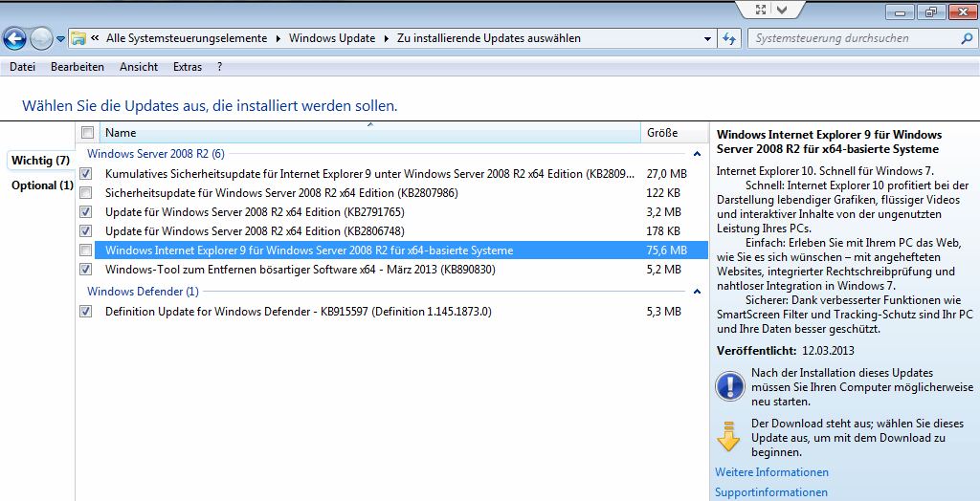This screenshot has height=501, width=980.
Task: Open the address bar dropdown arrow
Action: coord(707,39)
